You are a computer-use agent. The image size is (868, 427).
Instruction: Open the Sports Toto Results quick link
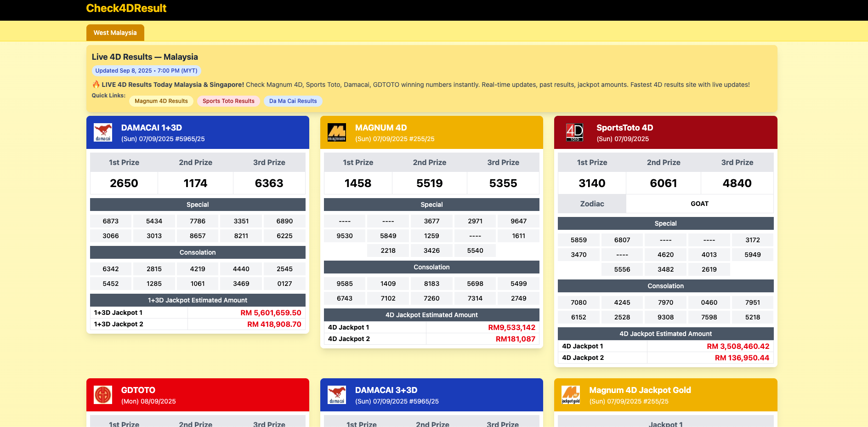tap(228, 101)
